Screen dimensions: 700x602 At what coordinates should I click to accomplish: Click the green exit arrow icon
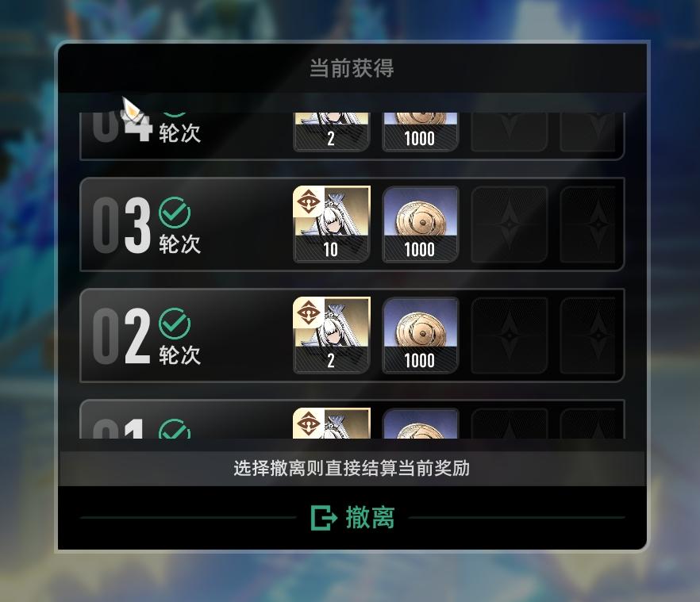(323, 518)
